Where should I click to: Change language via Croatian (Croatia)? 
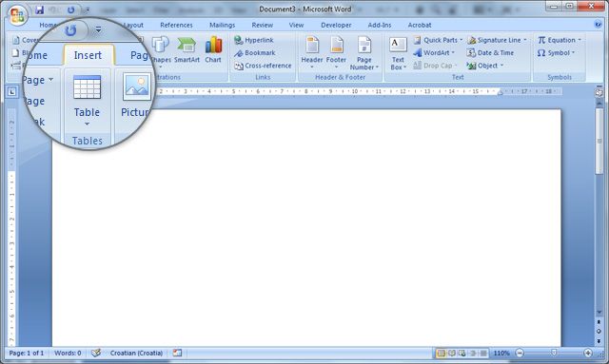[x=136, y=354]
